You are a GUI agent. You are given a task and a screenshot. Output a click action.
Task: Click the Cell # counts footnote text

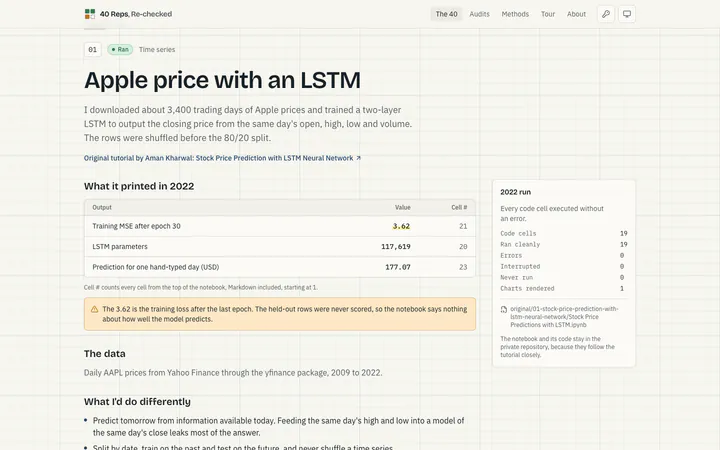pyautogui.click(x=200, y=287)
